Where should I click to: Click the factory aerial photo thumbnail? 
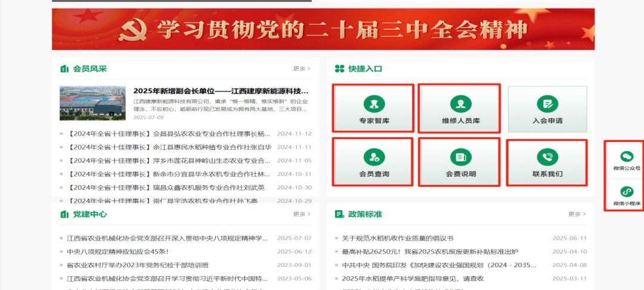pyautogui.click(x=92, y=103)
